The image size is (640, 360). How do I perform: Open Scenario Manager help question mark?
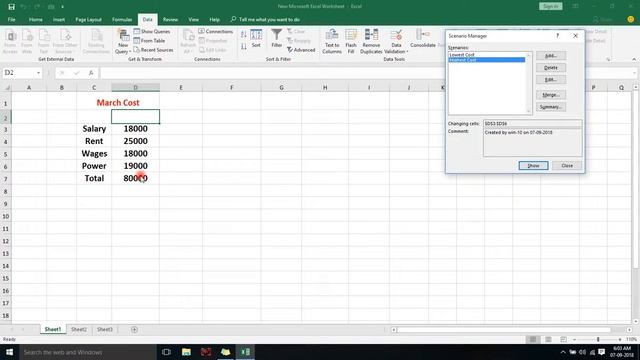[558, 36]
